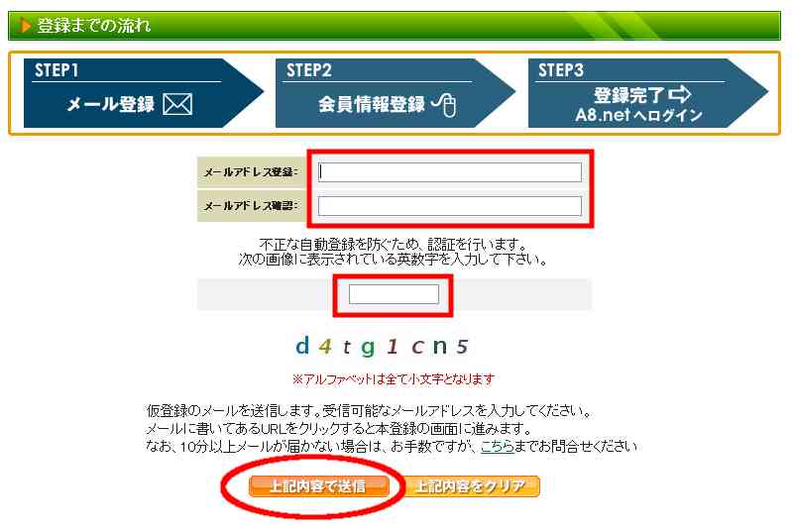Click the メールアドレス確認 label

251,206
